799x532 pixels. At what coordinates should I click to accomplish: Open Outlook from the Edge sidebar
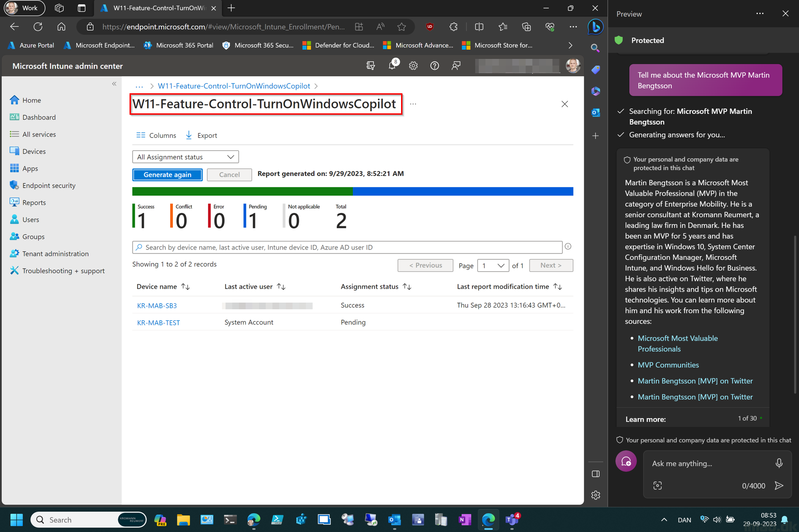pos(595,112)
